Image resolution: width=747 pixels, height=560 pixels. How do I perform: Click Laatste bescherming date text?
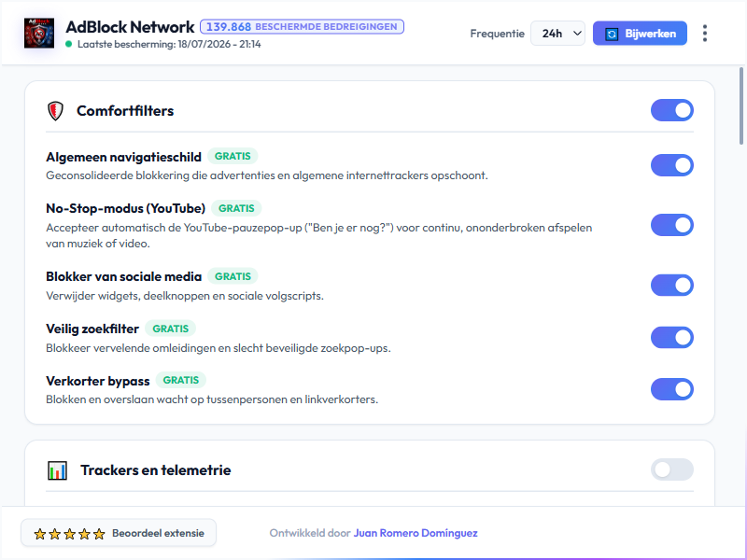tap(169, 44)
